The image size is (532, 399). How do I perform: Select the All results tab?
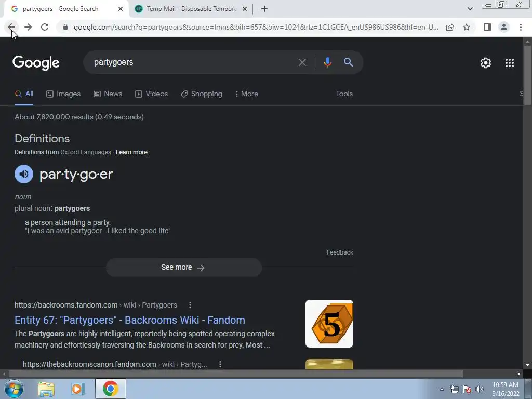tap(24, 94)
